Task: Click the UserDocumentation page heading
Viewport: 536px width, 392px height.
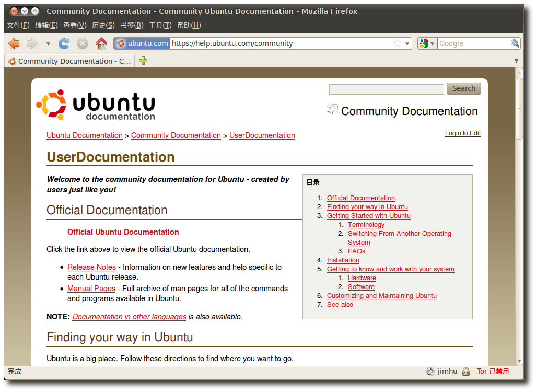Action: tap(110, 157)
